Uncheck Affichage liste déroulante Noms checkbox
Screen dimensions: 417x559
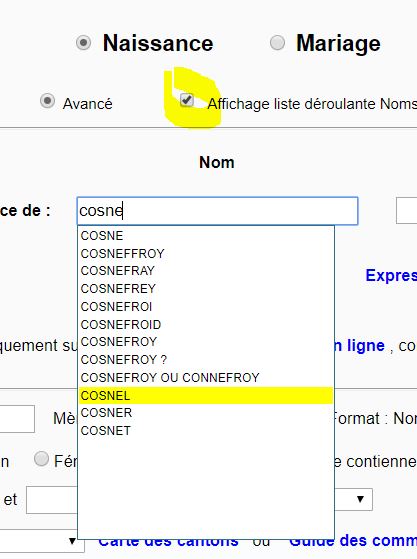click(187, 100)
